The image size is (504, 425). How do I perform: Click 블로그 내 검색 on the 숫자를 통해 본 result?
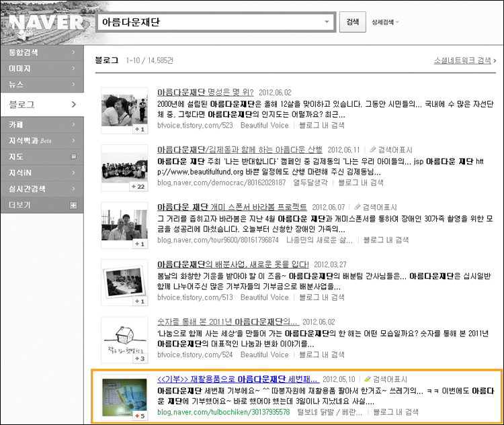pyautogui.click(x=322, y=355)
